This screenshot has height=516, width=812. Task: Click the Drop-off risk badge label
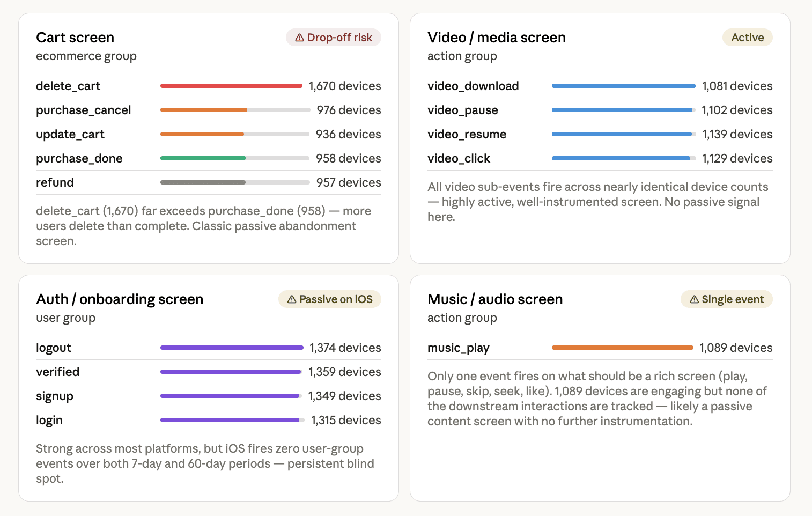(x=339, y=38)
